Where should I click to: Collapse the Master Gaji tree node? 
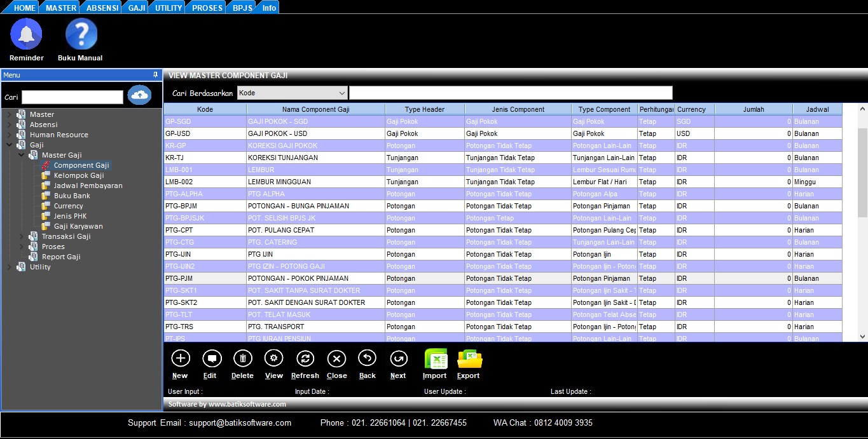pyautogui.click(x=21, y=155)
